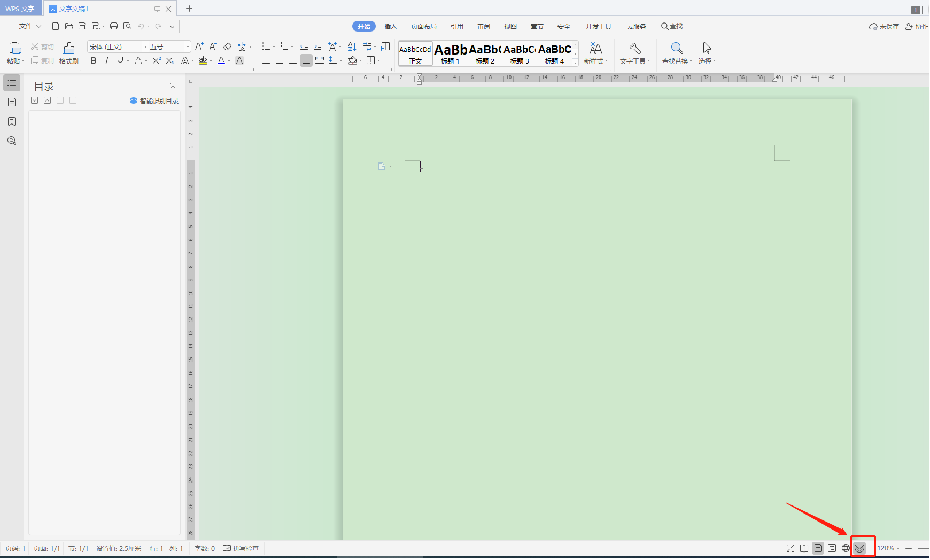Switch to full screen view in the status bar

click(790, 548)
